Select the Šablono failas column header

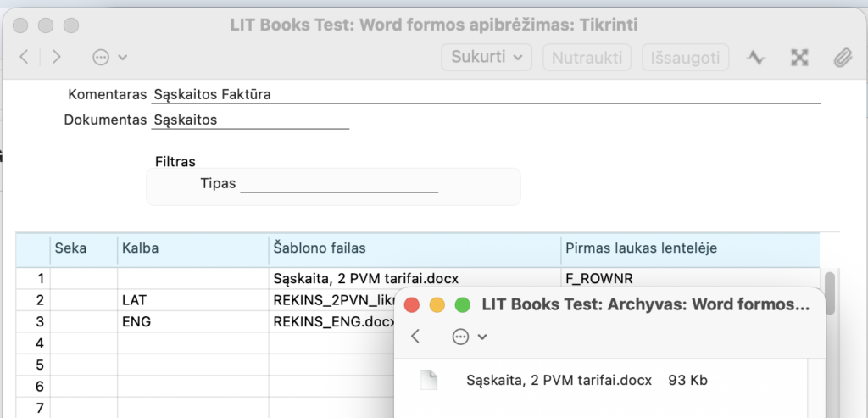pyautogui.click(x=415, y=248)
